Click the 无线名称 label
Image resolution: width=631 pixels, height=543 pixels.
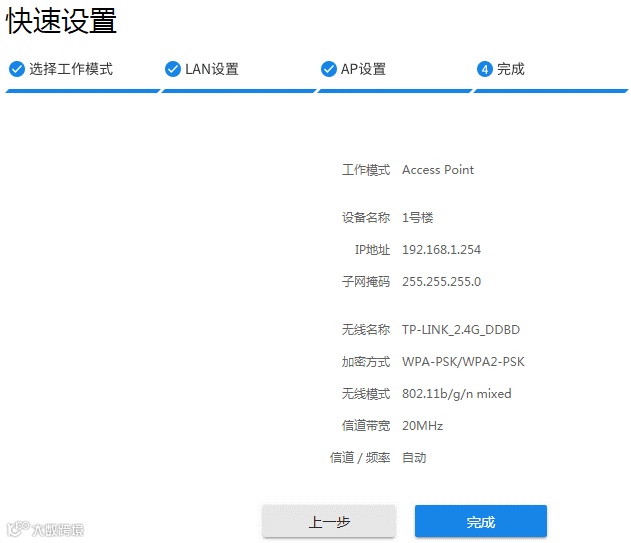366,330
